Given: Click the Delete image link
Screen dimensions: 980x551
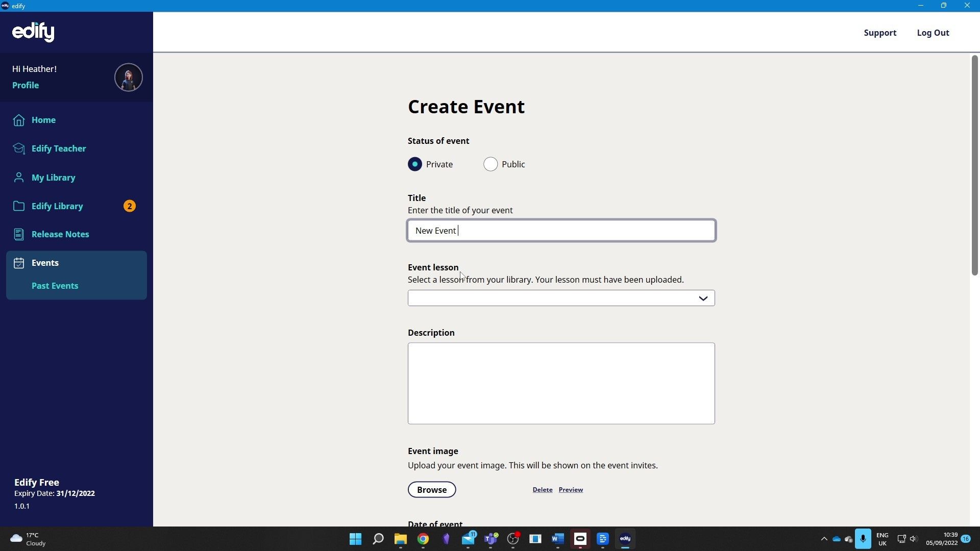Looking at the screenshot, I should (542, 490).
